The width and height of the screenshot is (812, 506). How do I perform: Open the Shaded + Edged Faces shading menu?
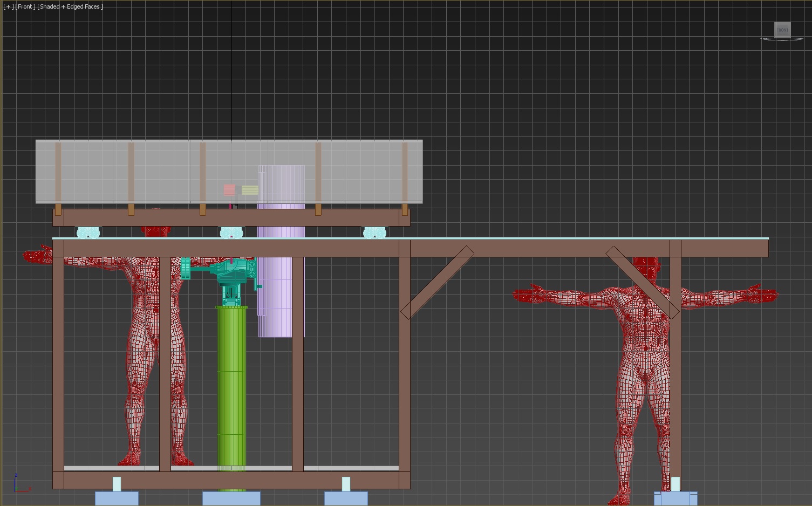70,6
